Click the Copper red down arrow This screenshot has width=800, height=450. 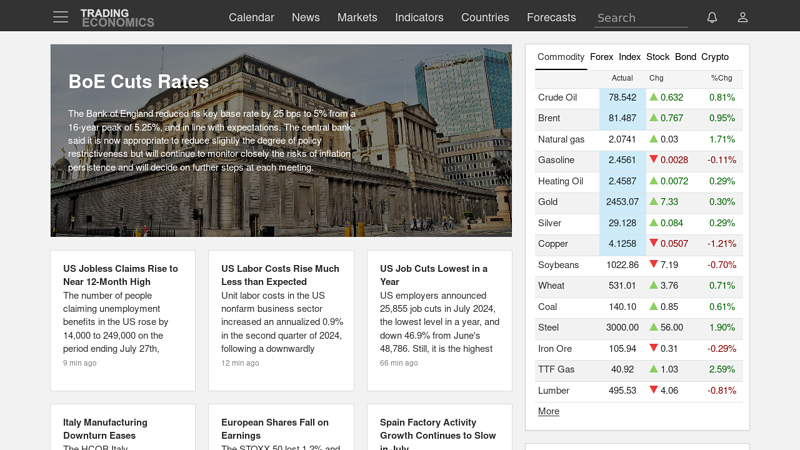[x=654, y=243]
